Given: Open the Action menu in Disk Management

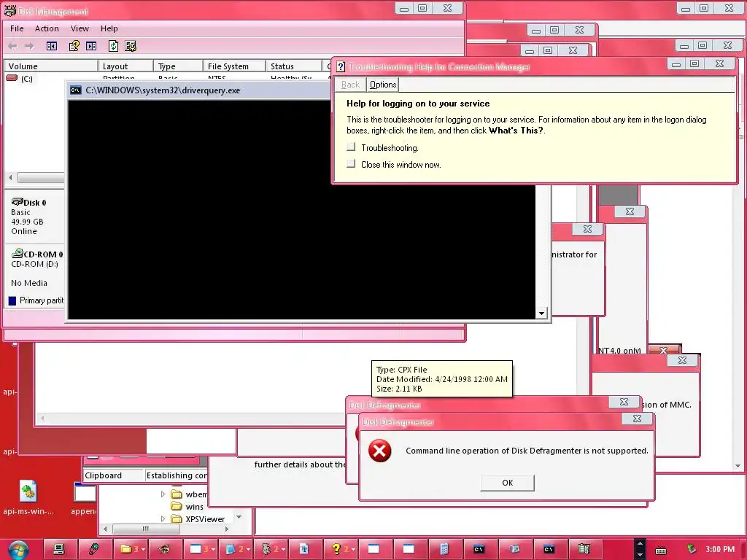Looking at the screenshot, I should pos(47,28).
